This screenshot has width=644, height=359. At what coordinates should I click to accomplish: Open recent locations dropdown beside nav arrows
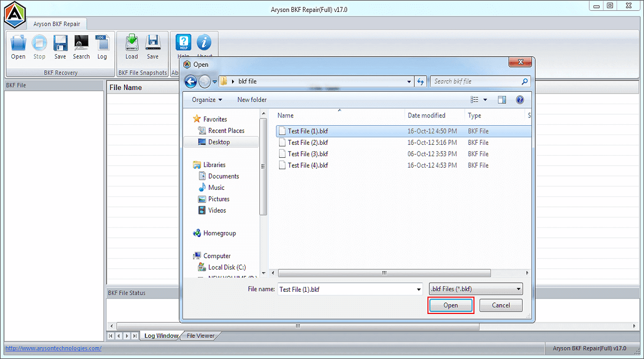(x=214, y=82)
